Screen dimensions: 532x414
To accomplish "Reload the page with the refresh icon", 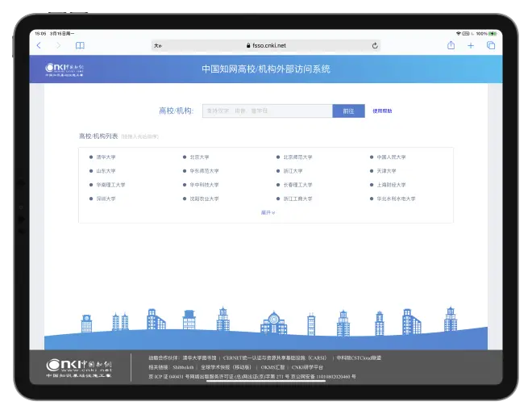I will coord(375,45).
